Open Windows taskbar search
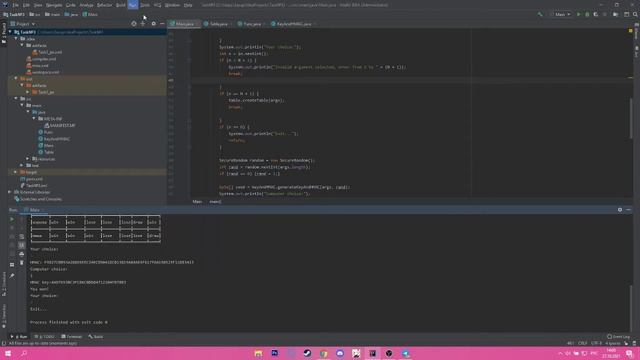640x360 pixels. [24, 353]
